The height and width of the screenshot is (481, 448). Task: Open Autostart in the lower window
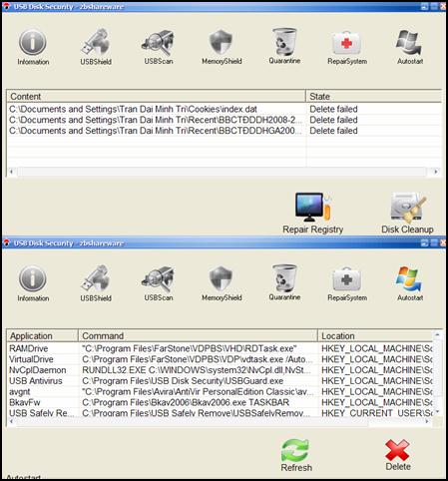point(410,283)
